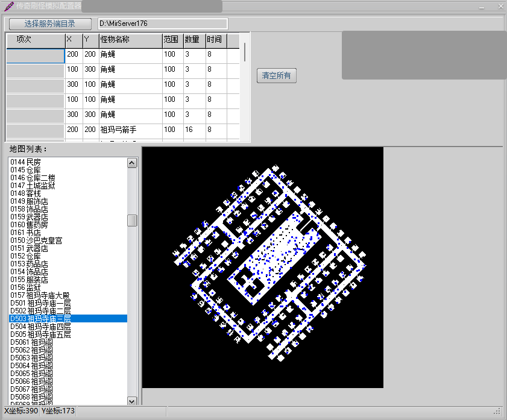
Task: Click the 选择服务端目录 button
Action: click(50, 24)
